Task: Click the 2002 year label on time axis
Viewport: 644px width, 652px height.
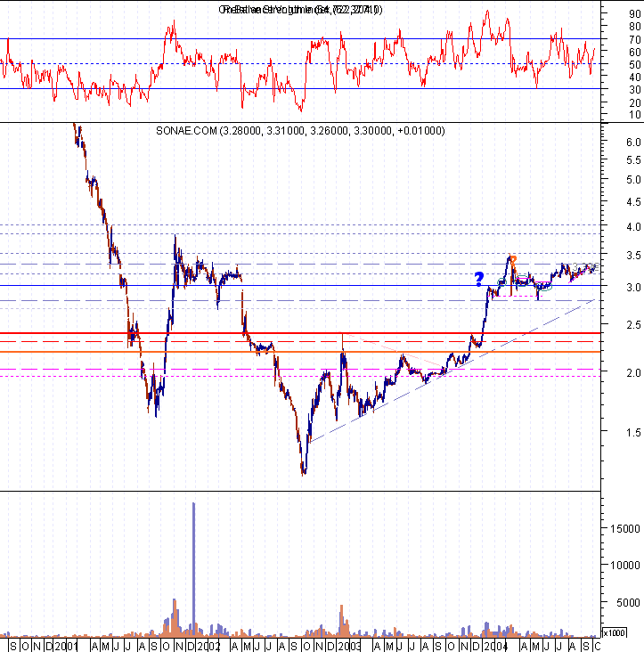Action: pyautogui.click(x=208, y=646)
